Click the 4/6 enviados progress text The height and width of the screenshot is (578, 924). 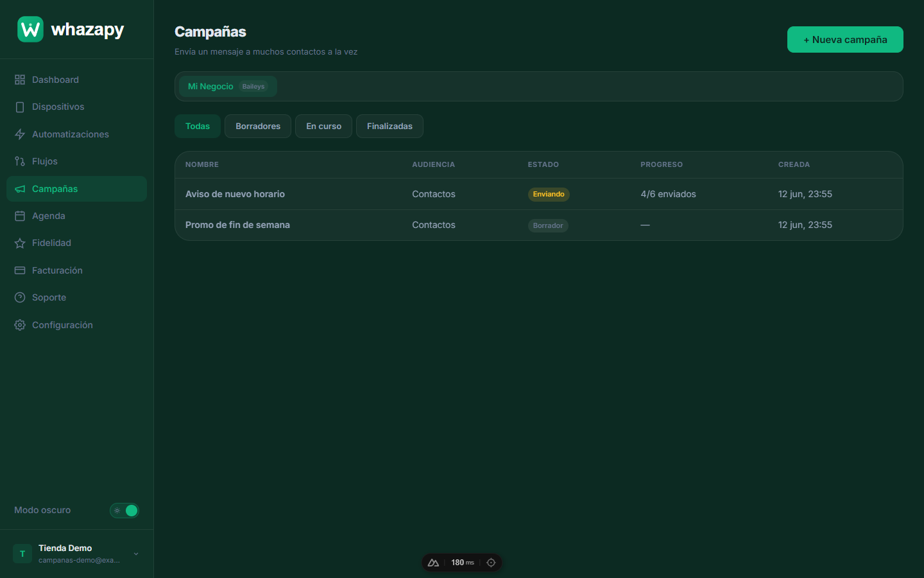click(x=668, y=194)
